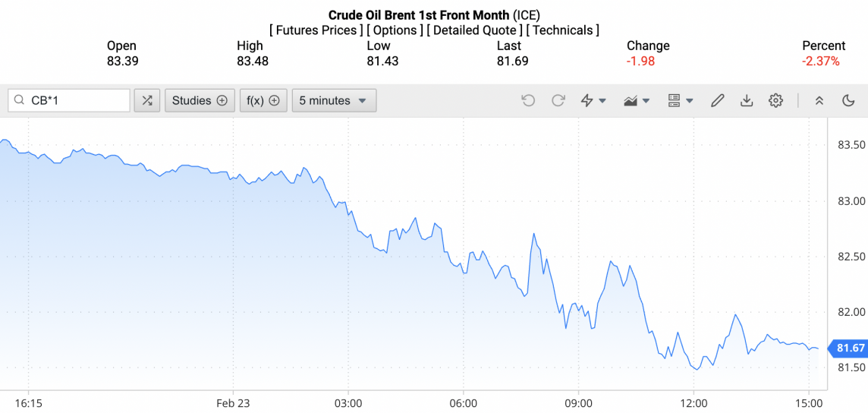Screen dimensions: 868x413
Task: Download the chart image
Action: coord(747,100)
